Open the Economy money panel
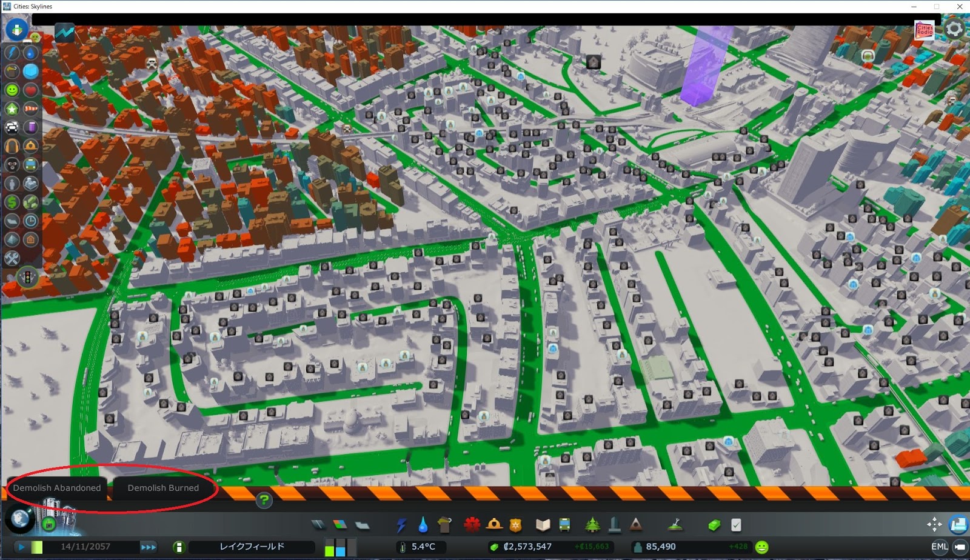This screenshot has width=970, height=560. (x=714, y=525)
